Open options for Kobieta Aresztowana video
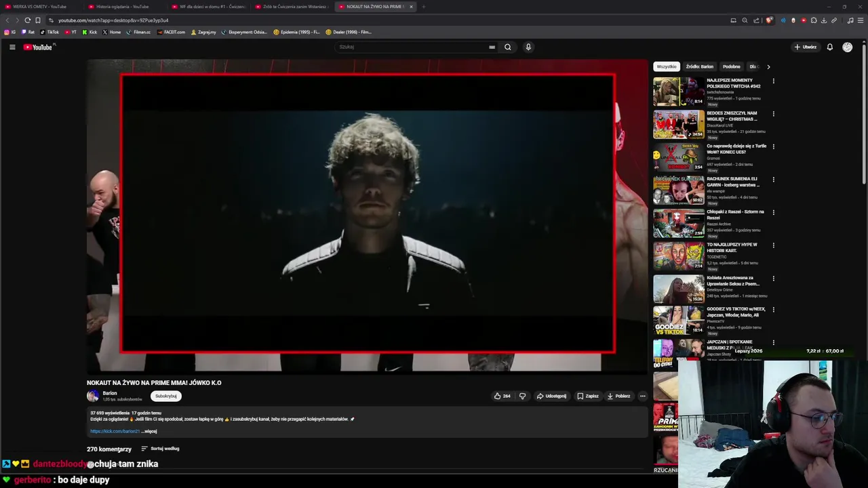This screenshot has height=488, width=868. [773, 278]
